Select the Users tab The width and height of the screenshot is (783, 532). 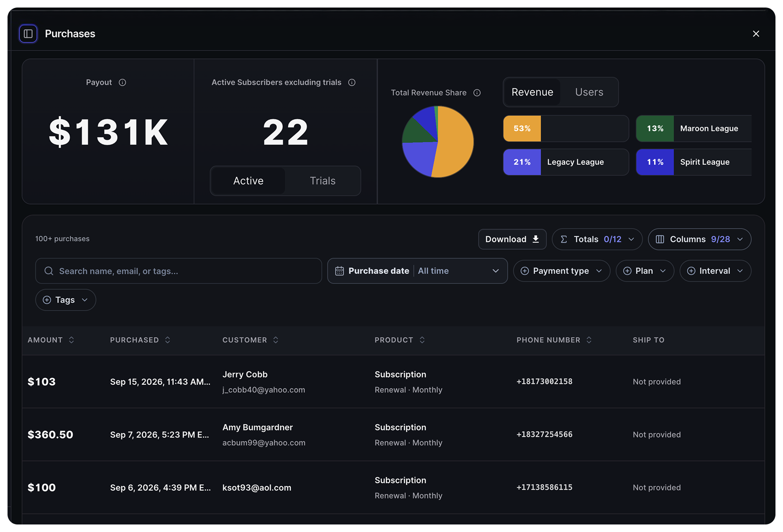[589, 92]
